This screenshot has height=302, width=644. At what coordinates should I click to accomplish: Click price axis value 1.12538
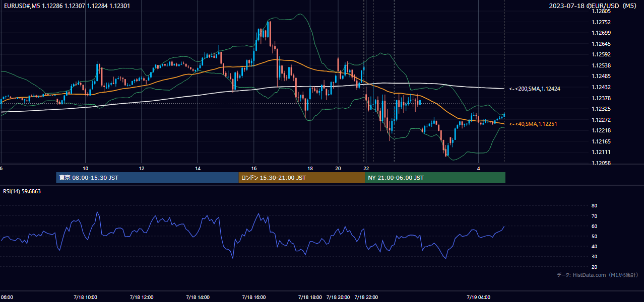[601, 65]
